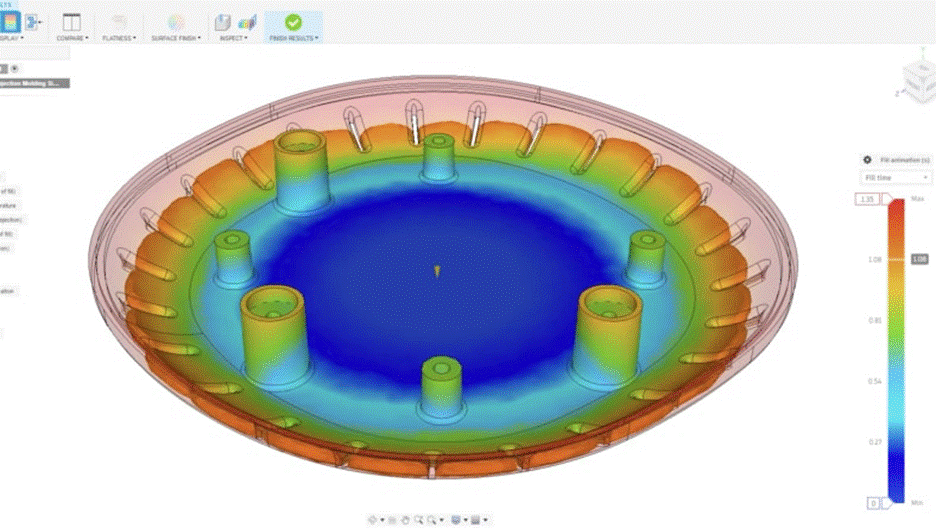Click the Inspect slice planes icon
The image size is (936, 528).
click(x=247, y=23)
